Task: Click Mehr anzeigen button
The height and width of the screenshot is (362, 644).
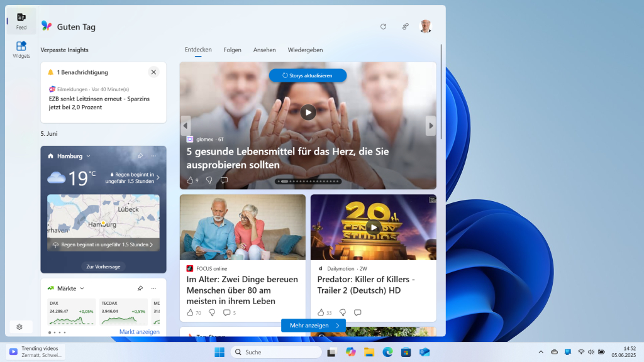Action: 313,326
